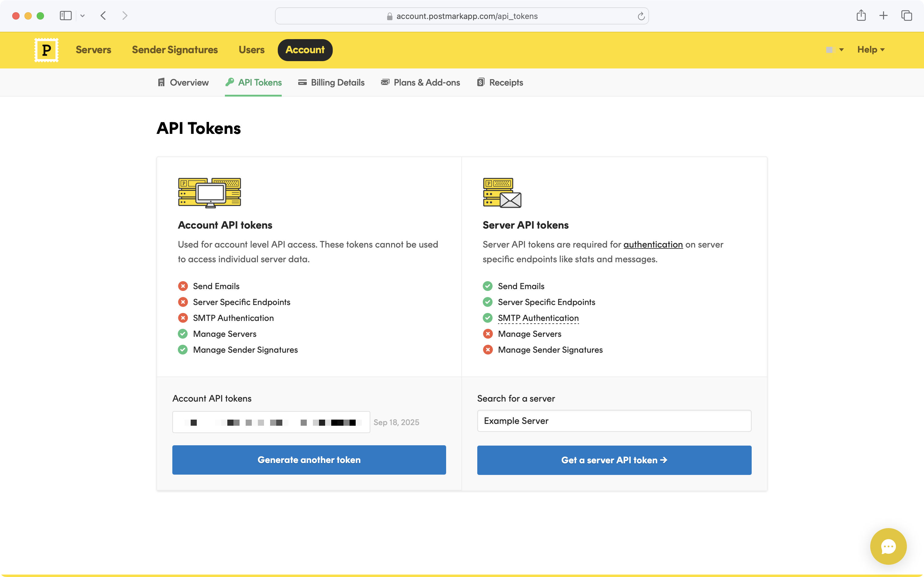Expand the sidebar options chevron
Screen dimensions: 924x577
tap(82, 16)
